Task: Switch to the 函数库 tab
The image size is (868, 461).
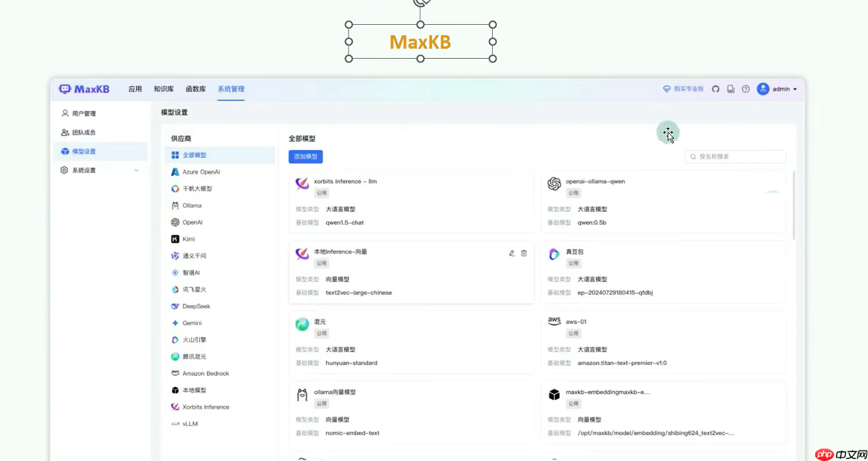Action: coord(196,89)
